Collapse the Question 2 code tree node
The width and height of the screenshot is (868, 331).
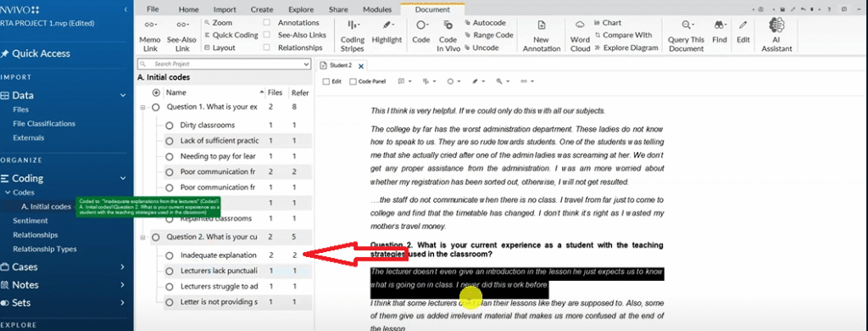pos(142,238)
